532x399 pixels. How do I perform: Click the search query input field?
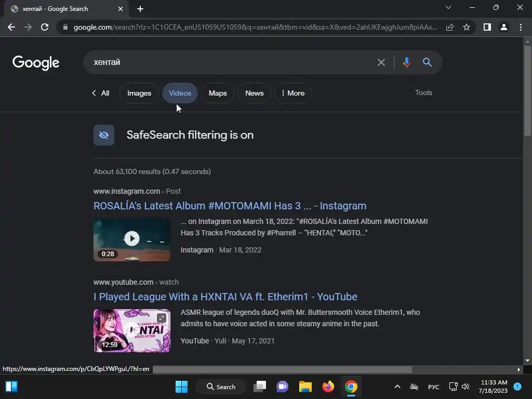pos(231,62)
